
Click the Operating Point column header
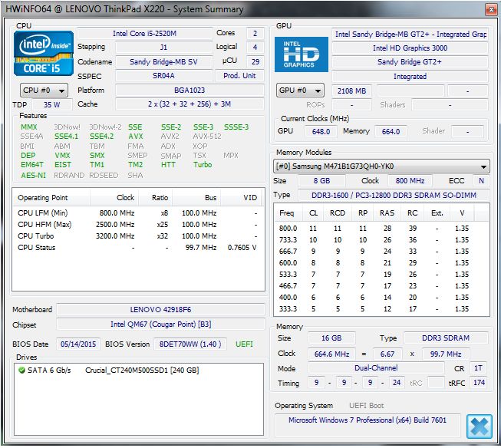51,198
